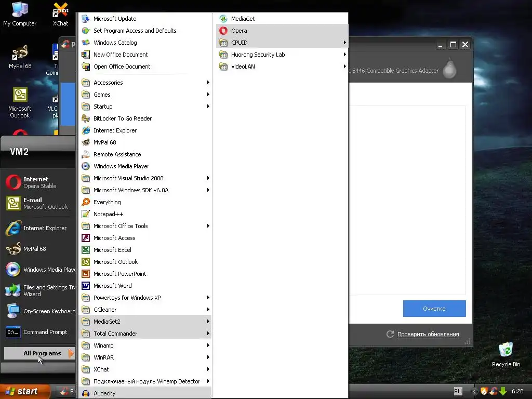The width and height of the screenshot is (532, 399).
Task: Open Подключаемый модуль Winamp Detector folder
Action: pos(145,381)
